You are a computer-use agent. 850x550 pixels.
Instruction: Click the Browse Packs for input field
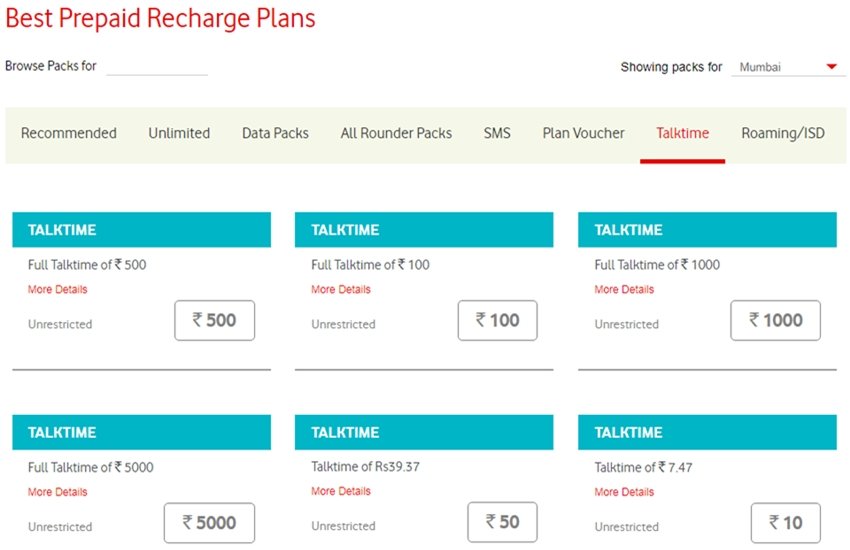[x=157, y=66]
